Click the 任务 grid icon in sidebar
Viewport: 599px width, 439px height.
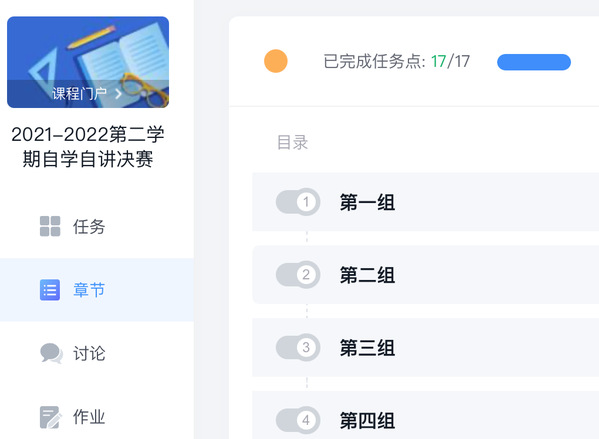coord(50,226)
